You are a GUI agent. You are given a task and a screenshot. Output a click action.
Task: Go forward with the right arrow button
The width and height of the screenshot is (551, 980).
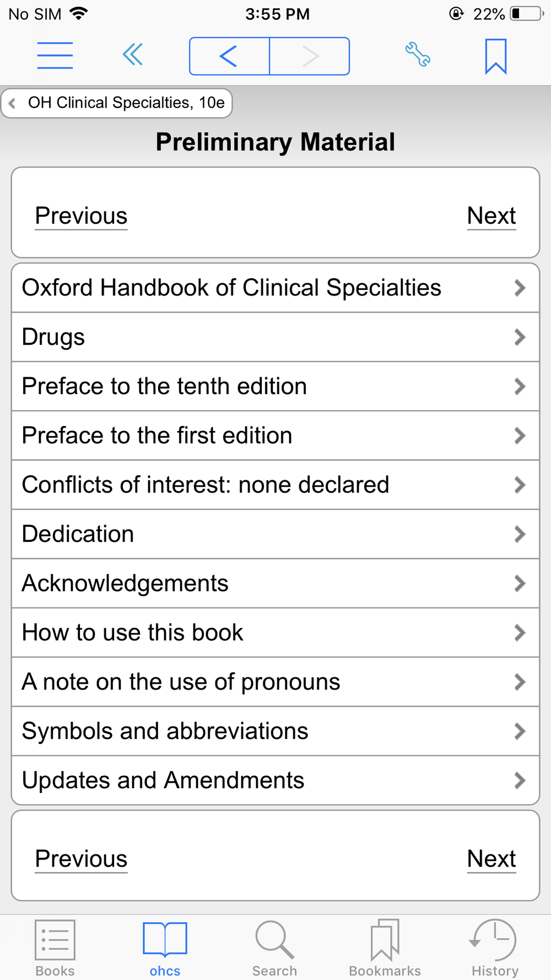310,56
